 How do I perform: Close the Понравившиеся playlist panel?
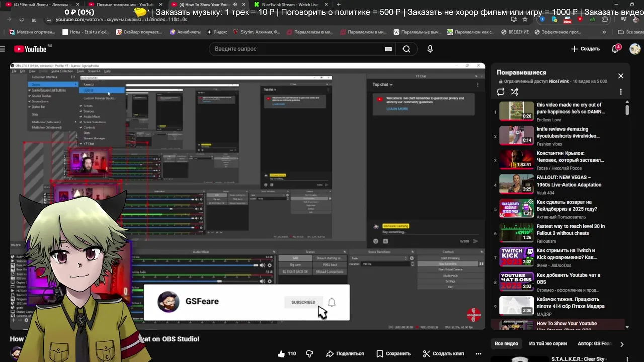point(621,76)
